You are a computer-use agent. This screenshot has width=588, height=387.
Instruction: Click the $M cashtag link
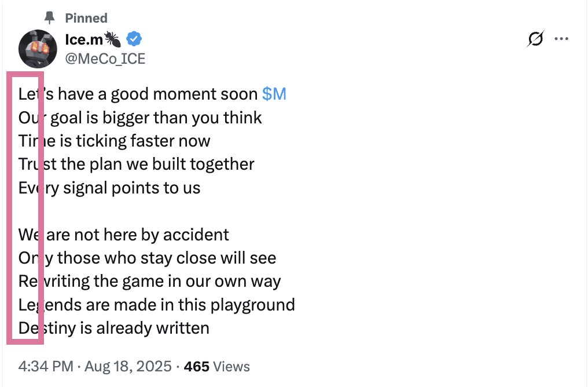click(x=274, y=94)
